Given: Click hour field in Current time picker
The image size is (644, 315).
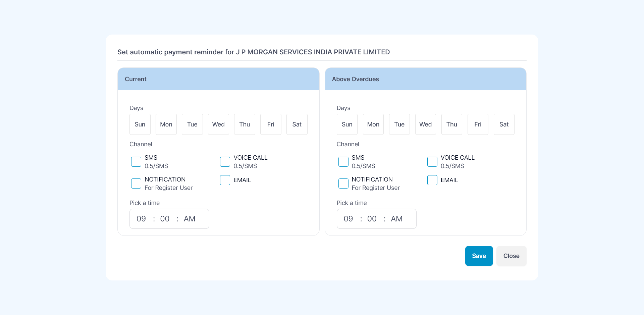Looking at the screenshot, I should click(141, 219).
